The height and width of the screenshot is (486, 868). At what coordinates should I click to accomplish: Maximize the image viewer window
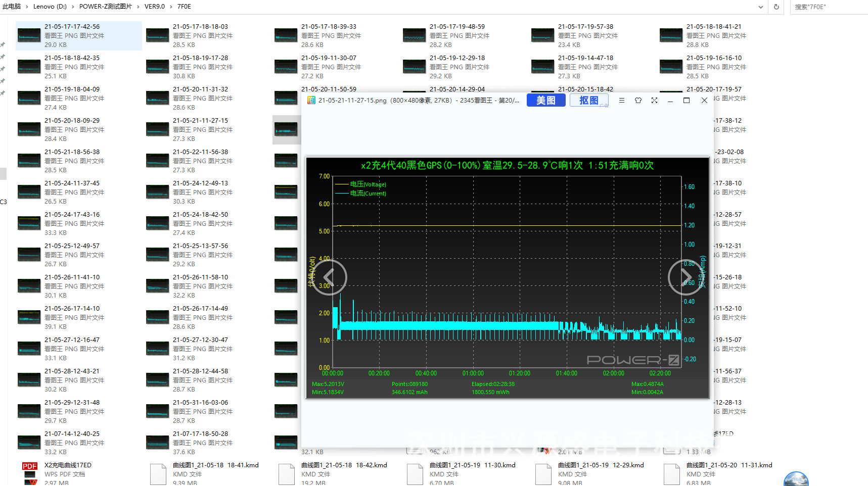[687, 101]
